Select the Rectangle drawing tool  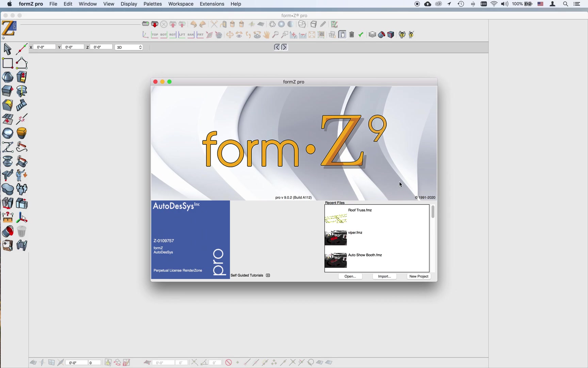point(7,63)
